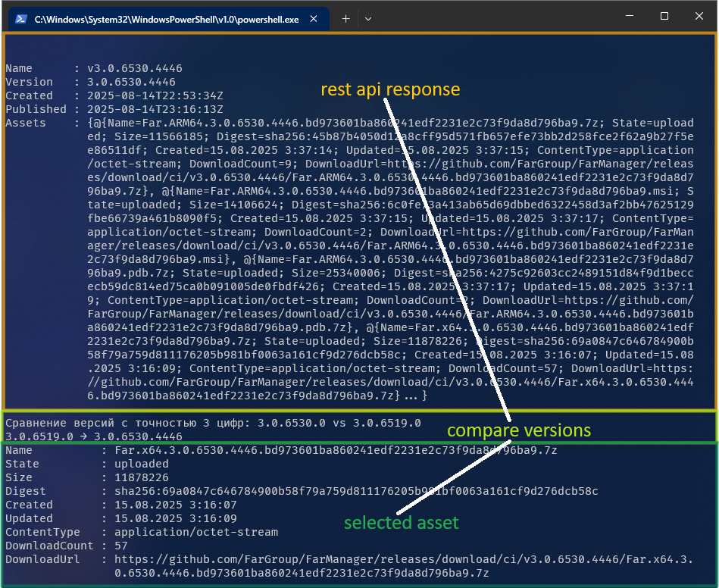Click the Assets label

point(26,123)
